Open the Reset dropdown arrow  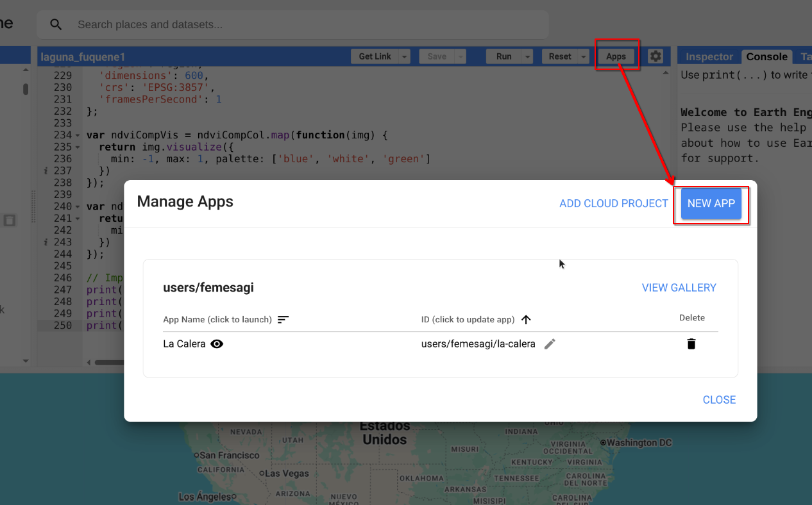coord(583,56)
